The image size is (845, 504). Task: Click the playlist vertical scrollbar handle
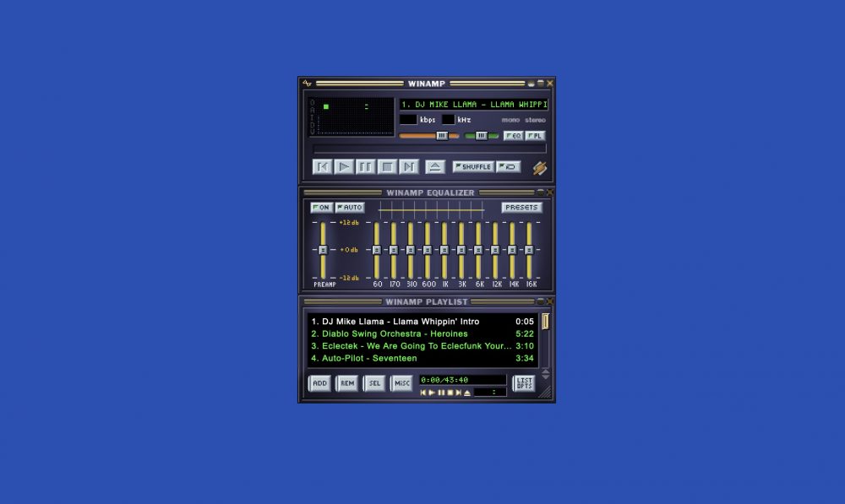546,322
